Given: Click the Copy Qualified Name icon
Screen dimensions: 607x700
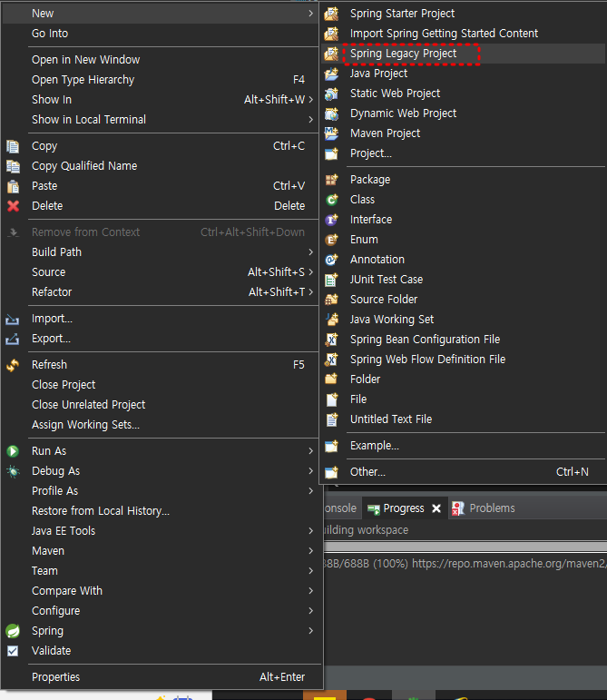Looking at the screenshot, I should (x=13, y=166).
